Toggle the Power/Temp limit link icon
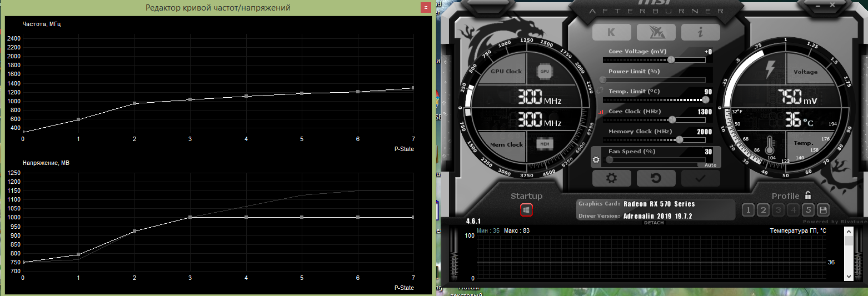868x296 pixels. (600, 90)
